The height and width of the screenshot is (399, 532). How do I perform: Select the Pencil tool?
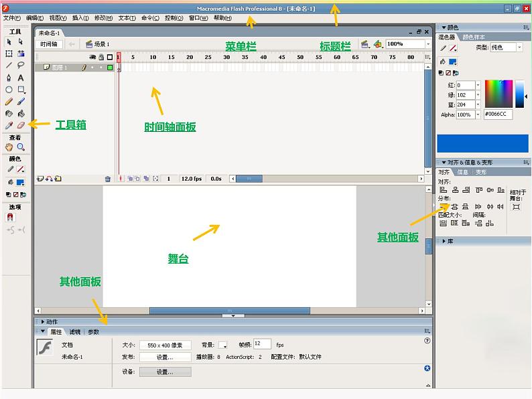[x=9, y=101]
